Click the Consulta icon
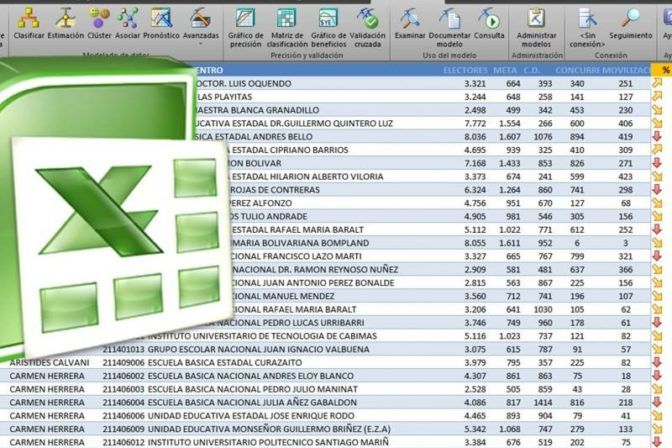 click(490, 22)
